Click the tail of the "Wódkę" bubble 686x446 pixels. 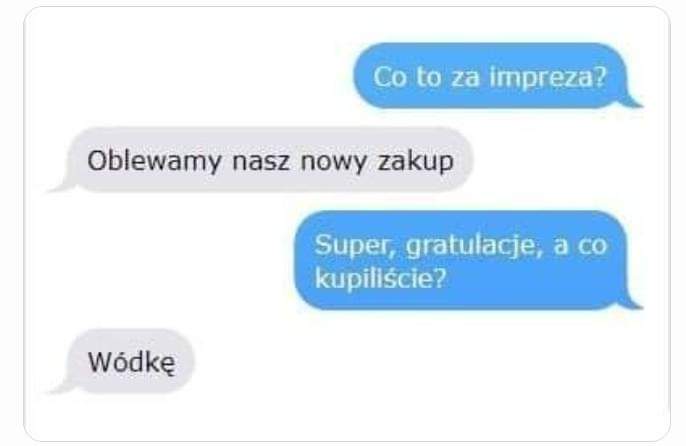pos(61,386)
